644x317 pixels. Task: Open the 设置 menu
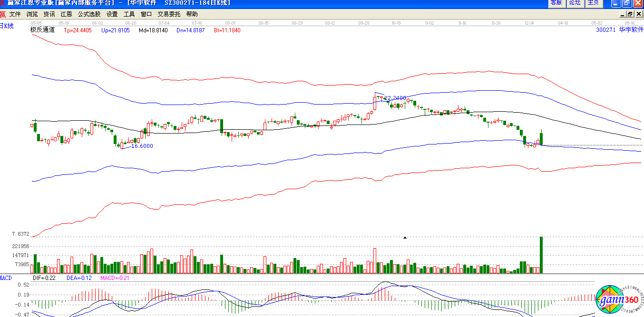click(112, 14)
